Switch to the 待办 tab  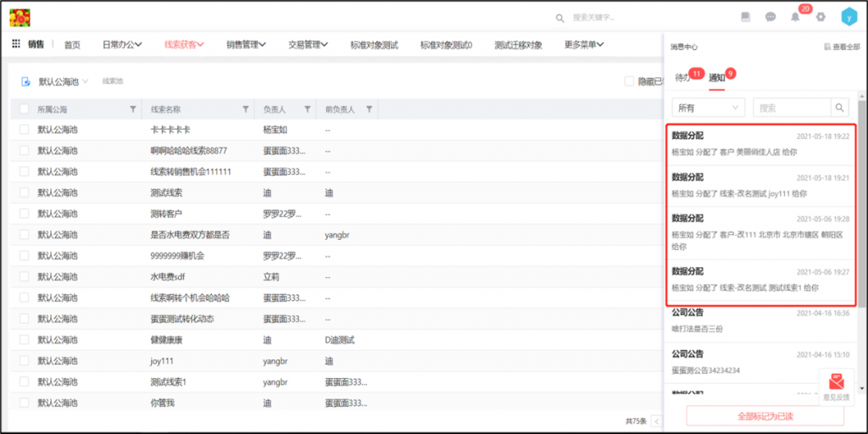(x=682, y=77)
